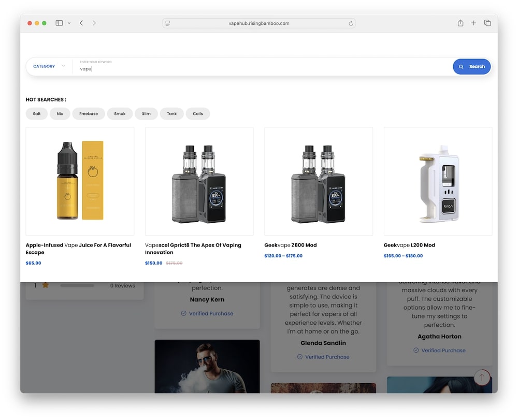
Task: Click the Glenda Sandlin reviewer name
Action: [x=323, y=343]
